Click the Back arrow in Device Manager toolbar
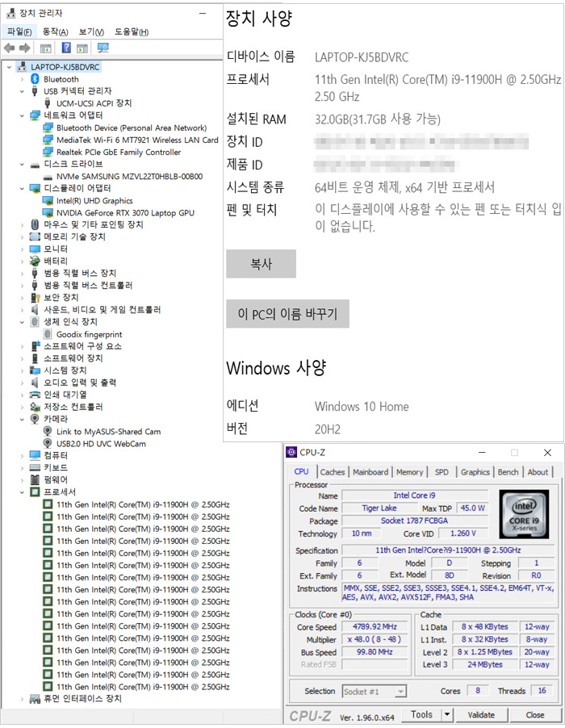 pyautogui.click(x=10, y=48)
